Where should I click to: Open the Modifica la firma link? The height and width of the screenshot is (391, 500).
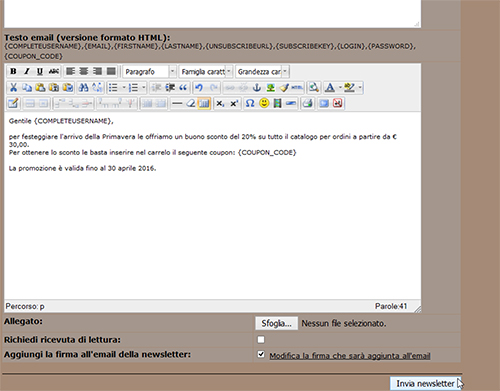[x=350, y=356]
